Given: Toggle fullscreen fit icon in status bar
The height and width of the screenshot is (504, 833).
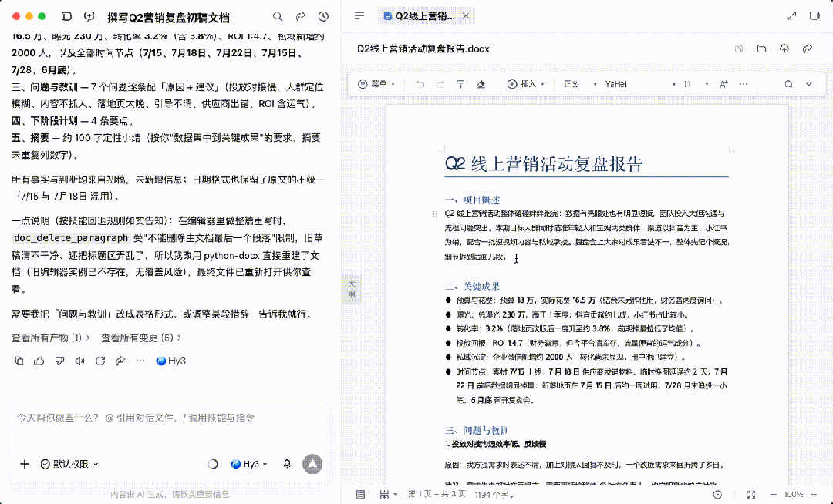Looking at the screenshot, I should click(751, 495).
